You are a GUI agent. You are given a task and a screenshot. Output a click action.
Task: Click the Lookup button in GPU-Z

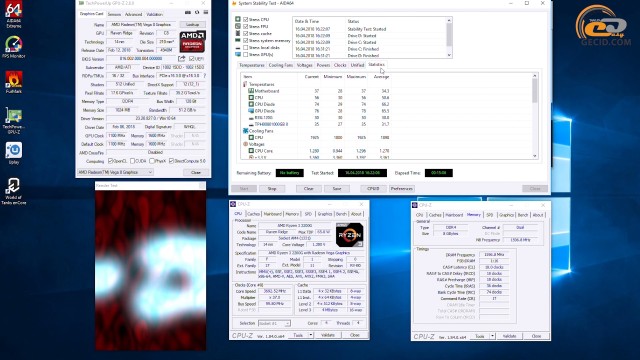tap(193, 24)
